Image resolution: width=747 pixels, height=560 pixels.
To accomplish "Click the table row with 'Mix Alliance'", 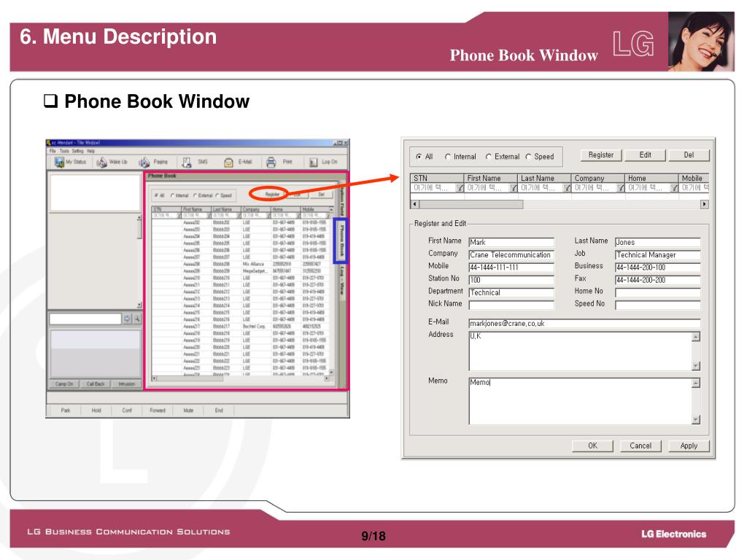I will click(x=241, y=264).
